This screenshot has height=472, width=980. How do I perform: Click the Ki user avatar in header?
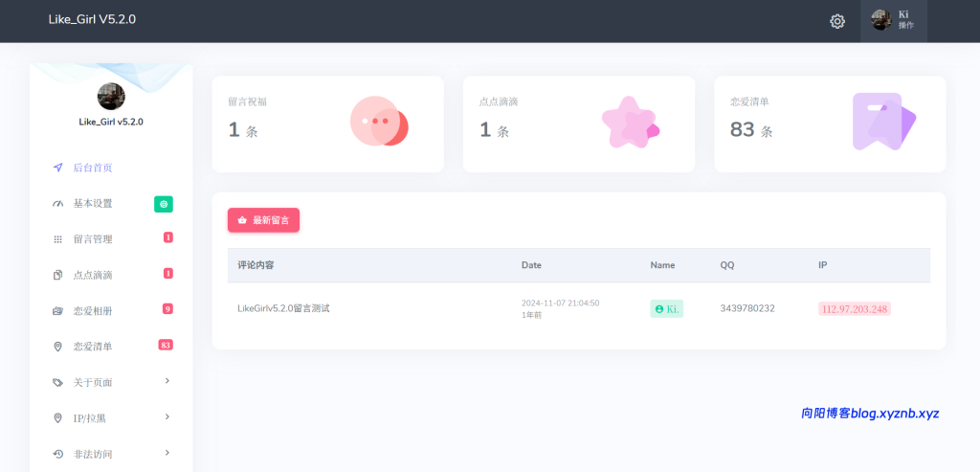pos(881,20)
